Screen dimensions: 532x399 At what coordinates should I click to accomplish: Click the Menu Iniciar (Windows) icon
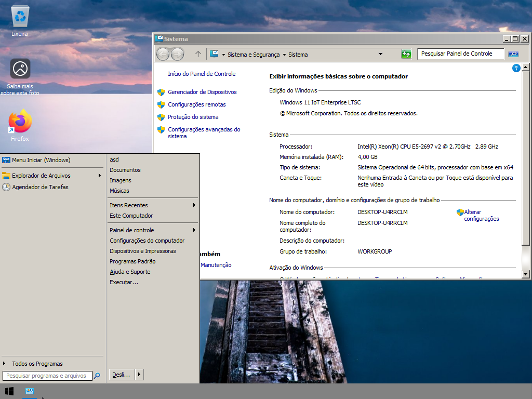point(6,160)
